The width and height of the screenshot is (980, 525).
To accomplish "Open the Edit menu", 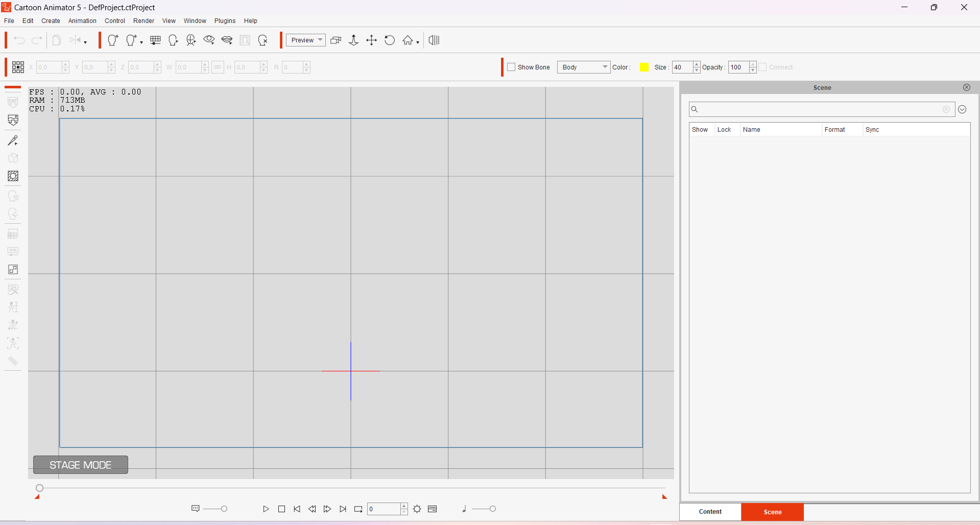I will click(x=28, y=21).
